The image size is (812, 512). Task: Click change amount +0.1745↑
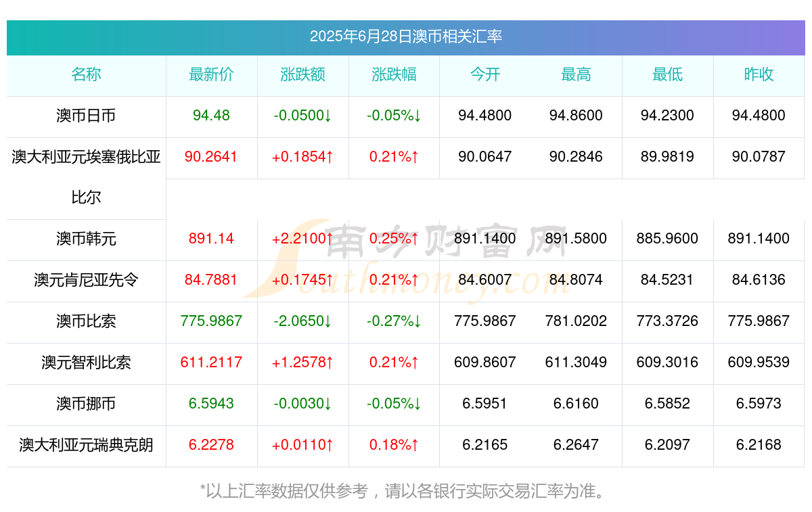[x=302, y=280]
